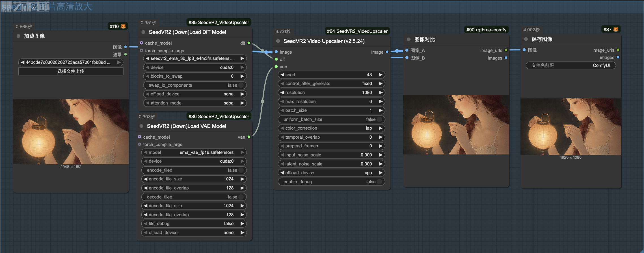Toggle swap_io_components switch

coord(241,85)
